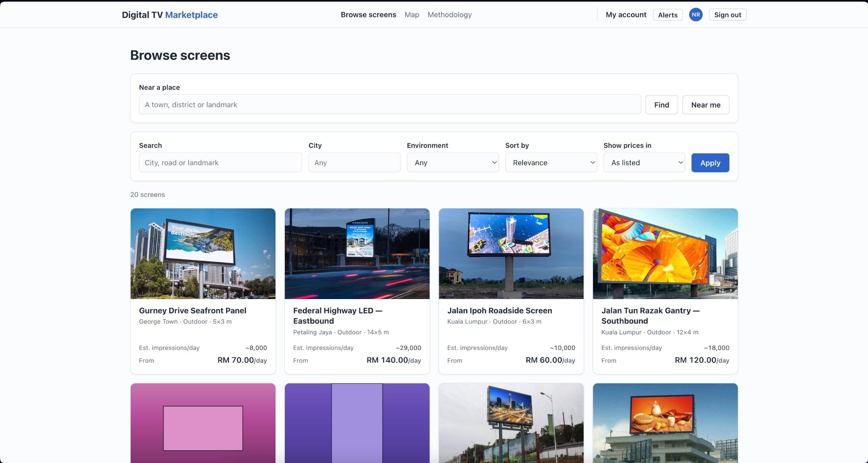Apply the selected filters

pyautogui.click(x=710, y=163)
